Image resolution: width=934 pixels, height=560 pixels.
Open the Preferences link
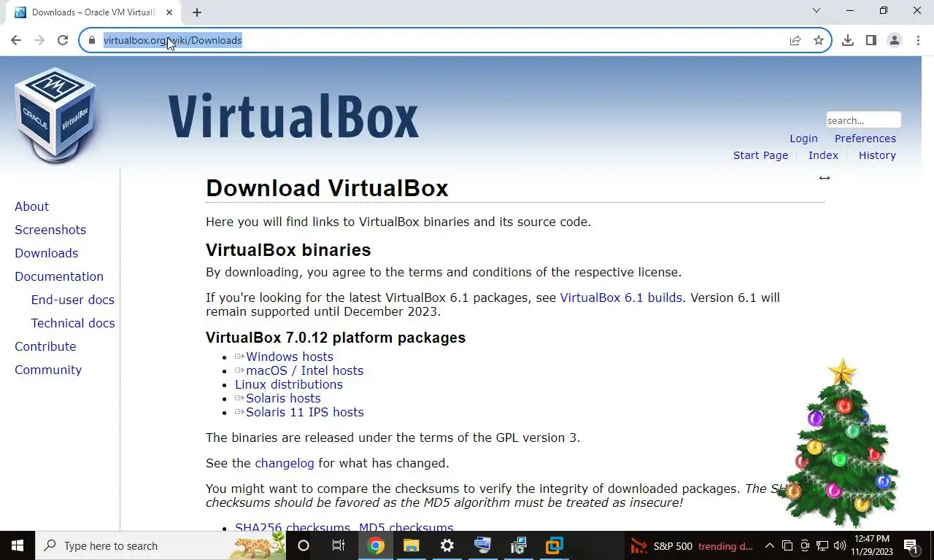(865, 139)
